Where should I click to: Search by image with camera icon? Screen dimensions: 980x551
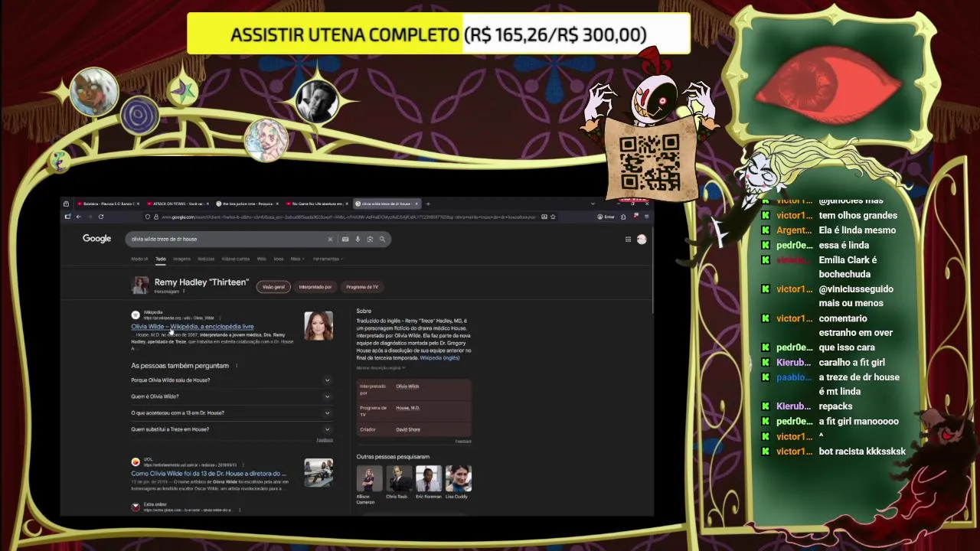[x=370, y=240]
